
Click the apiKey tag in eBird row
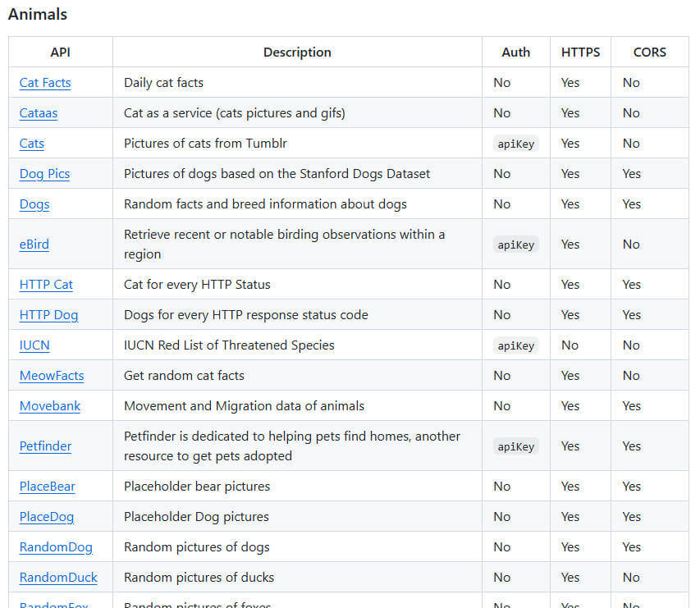click(x=515, y=245)
